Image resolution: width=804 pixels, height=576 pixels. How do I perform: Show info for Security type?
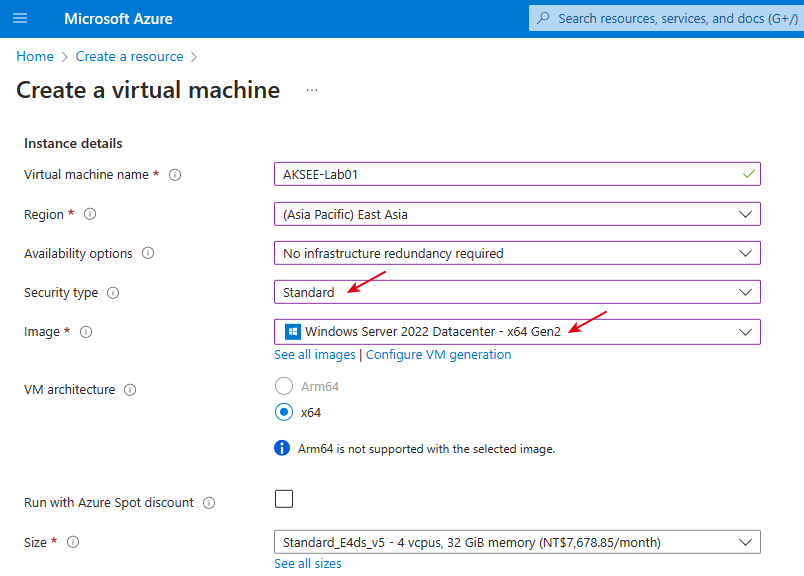(113, 292)
